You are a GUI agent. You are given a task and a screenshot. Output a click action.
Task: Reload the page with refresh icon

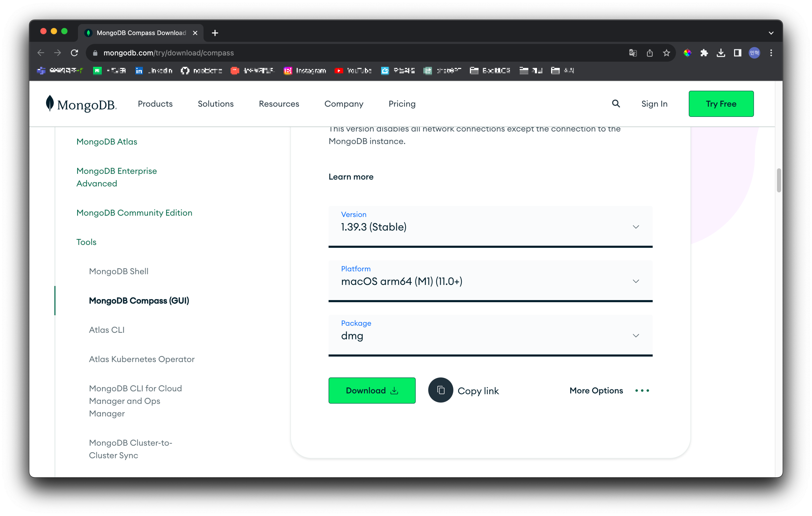point(74,53)
